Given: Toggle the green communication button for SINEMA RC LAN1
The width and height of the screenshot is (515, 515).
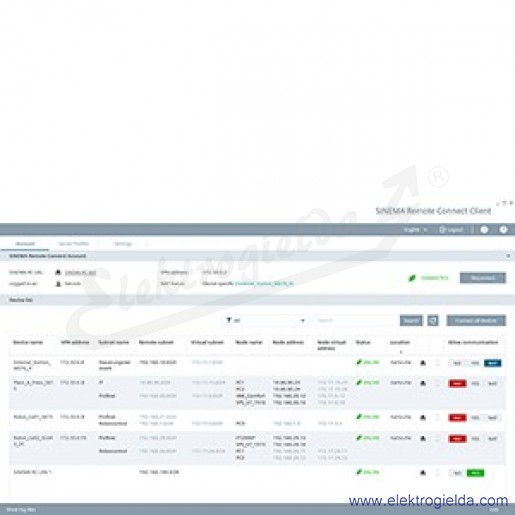Looking at the screenshot, I should coord(475,473).
